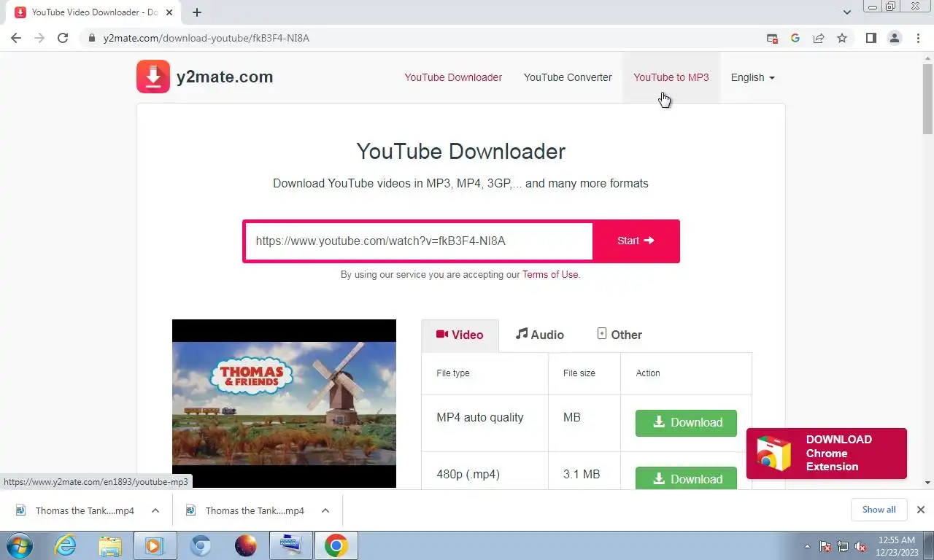Click the red Start button

(636, 241)
